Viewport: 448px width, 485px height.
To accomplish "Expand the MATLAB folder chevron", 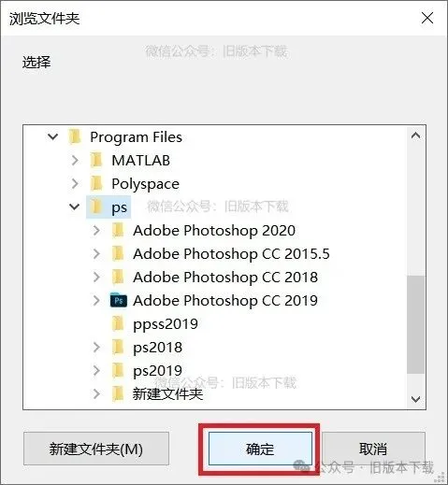I will [x=75, y=161].
